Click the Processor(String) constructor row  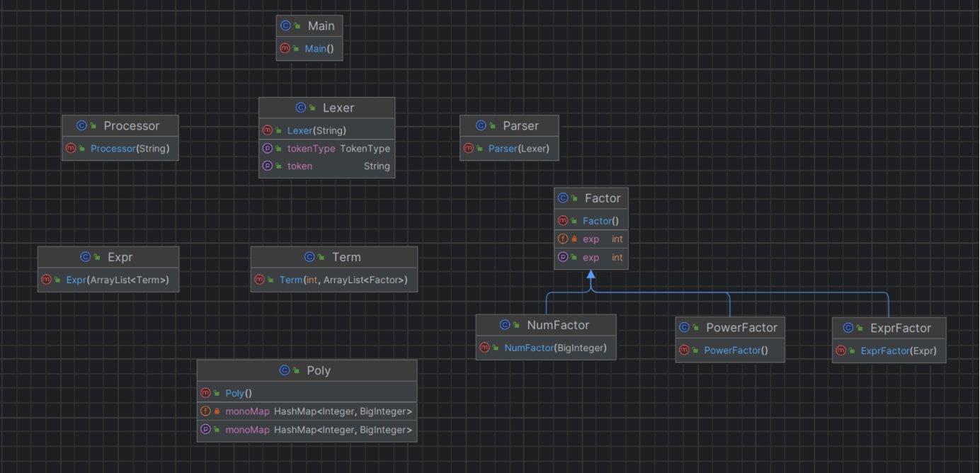click(120, 149)
